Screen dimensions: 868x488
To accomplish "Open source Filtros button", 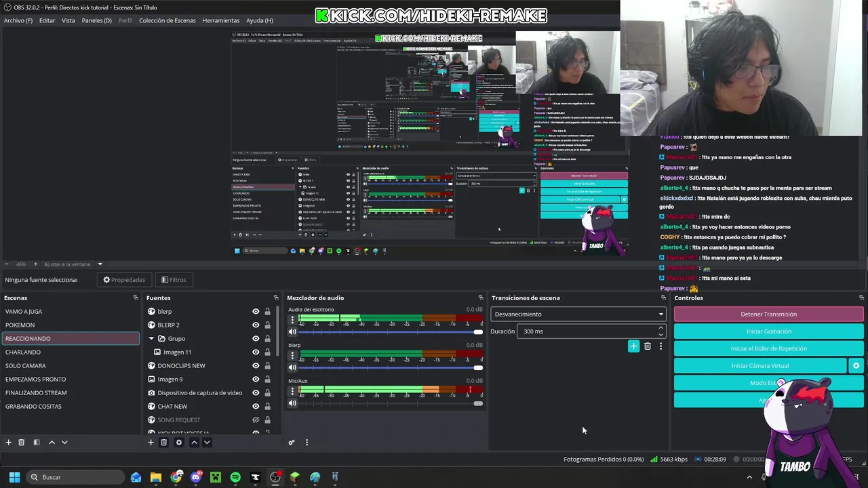I will [x=174, y=280].
